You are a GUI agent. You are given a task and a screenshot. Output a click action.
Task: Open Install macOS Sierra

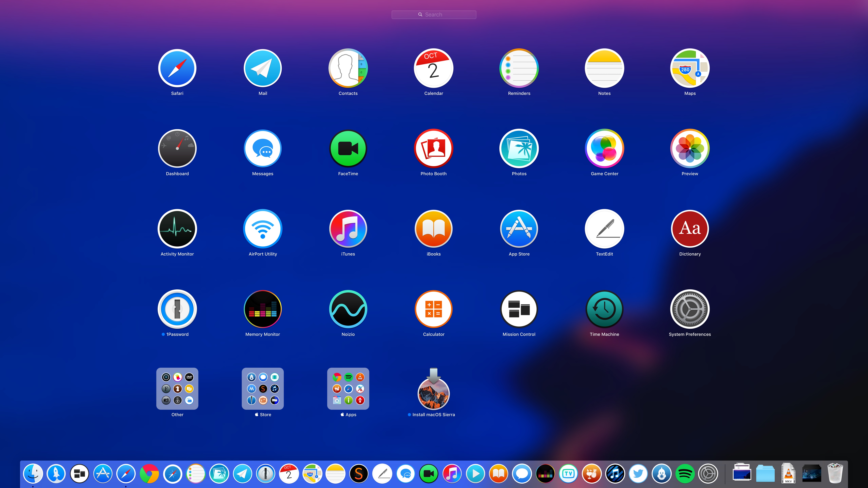click(x=434, y=389)
